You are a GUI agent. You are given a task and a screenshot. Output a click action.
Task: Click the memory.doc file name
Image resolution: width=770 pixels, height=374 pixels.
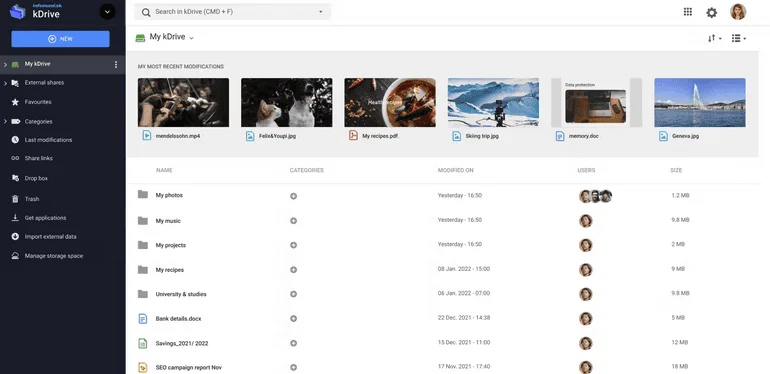tap(584, 136)
